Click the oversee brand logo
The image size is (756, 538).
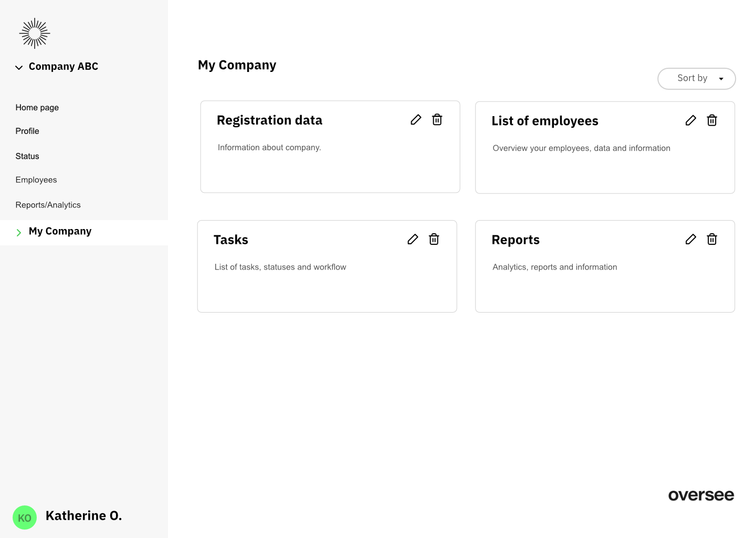coord(701,495)
